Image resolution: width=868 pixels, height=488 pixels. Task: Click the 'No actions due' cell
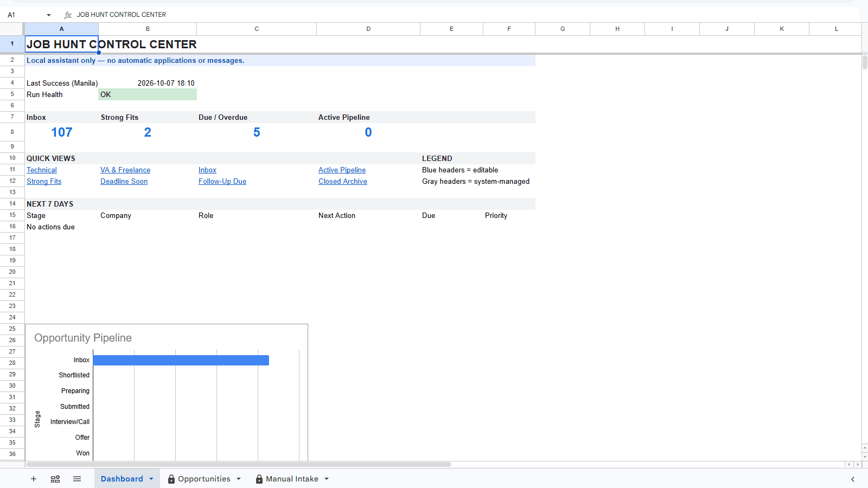[x=61, y=227]
